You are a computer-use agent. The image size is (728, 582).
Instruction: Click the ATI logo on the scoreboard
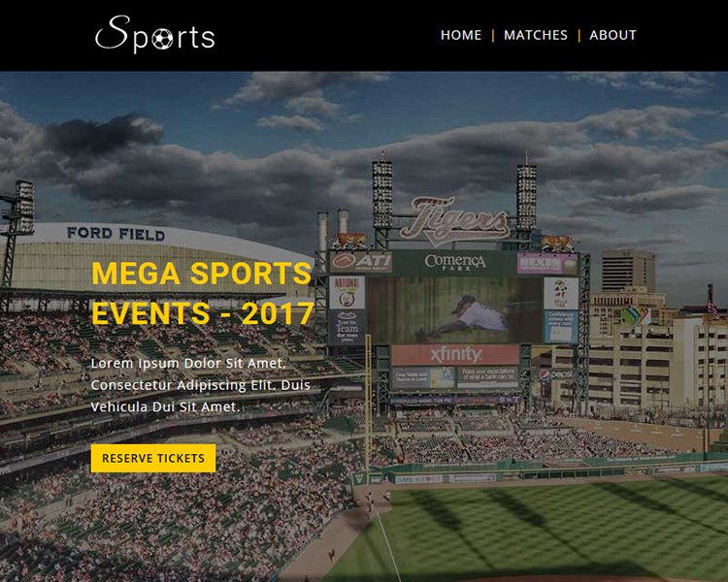point(361,262)
